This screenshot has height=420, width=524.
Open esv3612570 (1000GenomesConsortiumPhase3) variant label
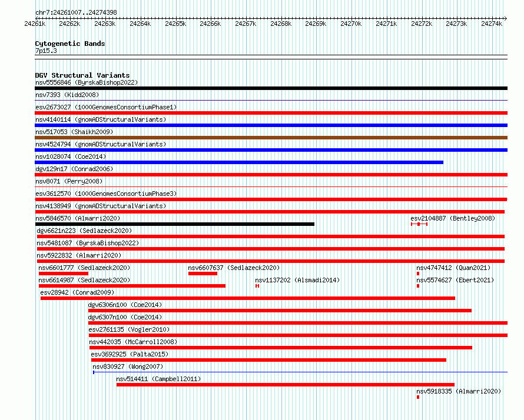[106, 194]
